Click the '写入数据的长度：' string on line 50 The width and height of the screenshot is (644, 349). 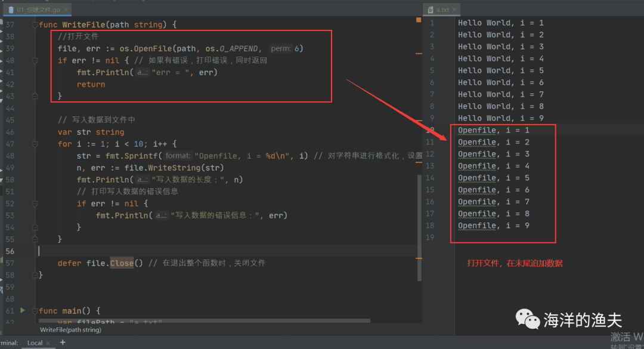tap(187, 180)
